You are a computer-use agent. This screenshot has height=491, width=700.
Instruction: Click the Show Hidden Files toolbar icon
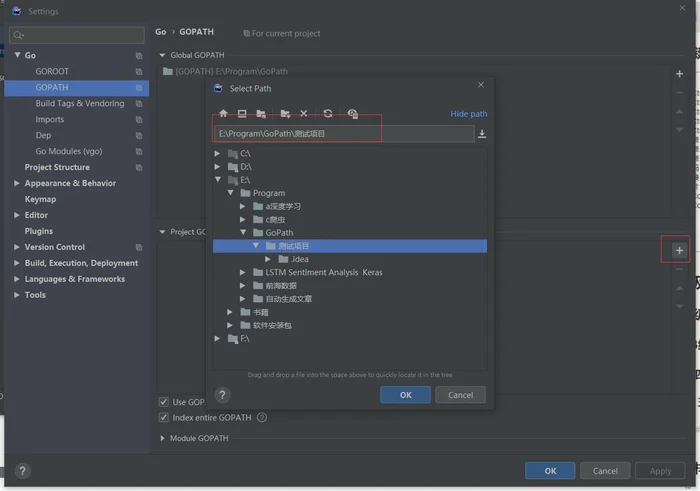[x=353, y=113]
